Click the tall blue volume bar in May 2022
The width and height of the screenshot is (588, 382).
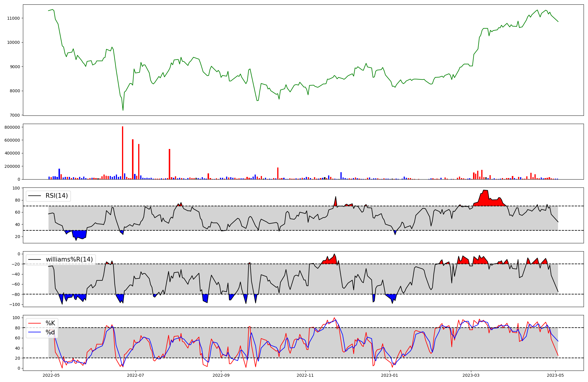tap(59, 174)
